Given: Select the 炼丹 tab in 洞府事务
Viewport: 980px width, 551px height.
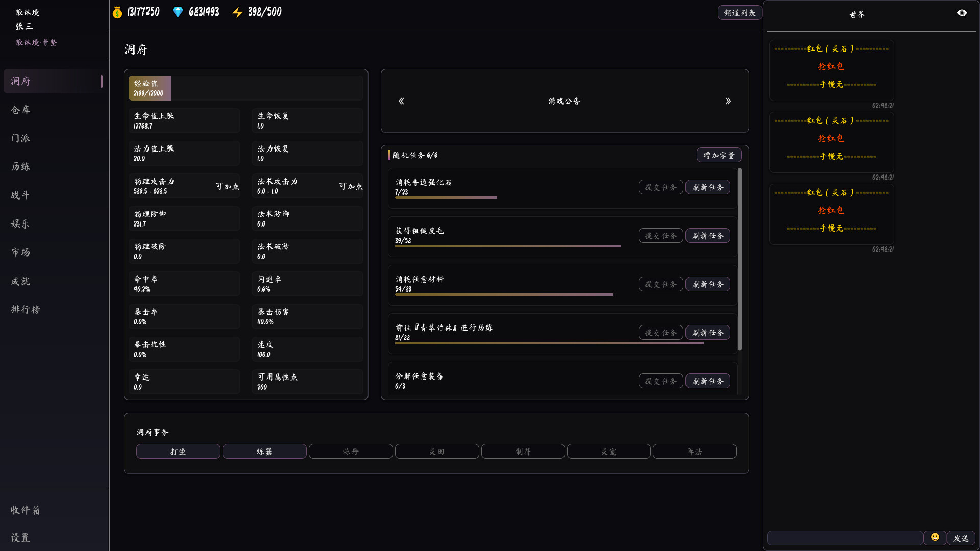Looking at the screenshot, I should [350, 452].
